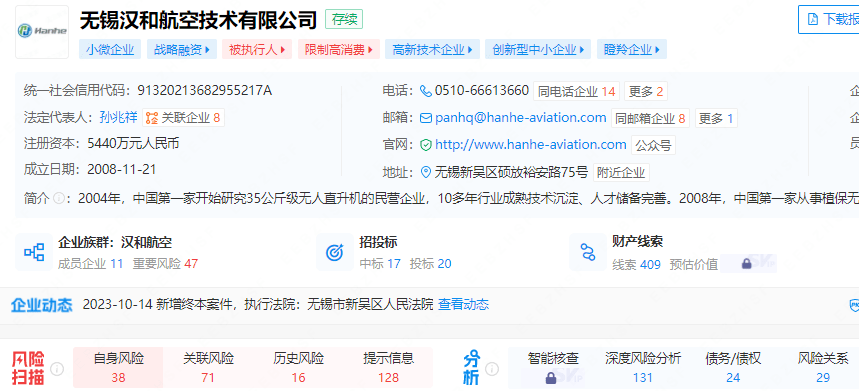859x391 pixels.
Task: Click 成员企业 11 count
Action: (90, 264)
